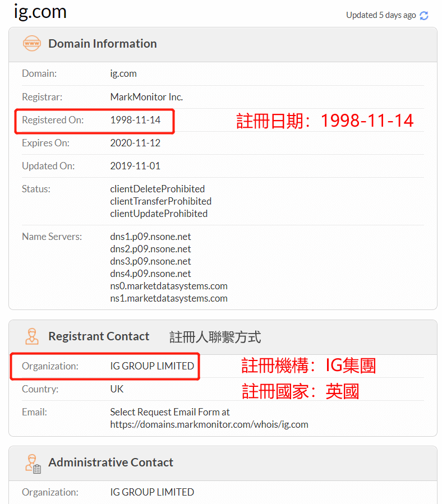This screenshot has height=504, width=442.
Task: Click the Administrative Contact section header
Action: [x=110, y=463]
